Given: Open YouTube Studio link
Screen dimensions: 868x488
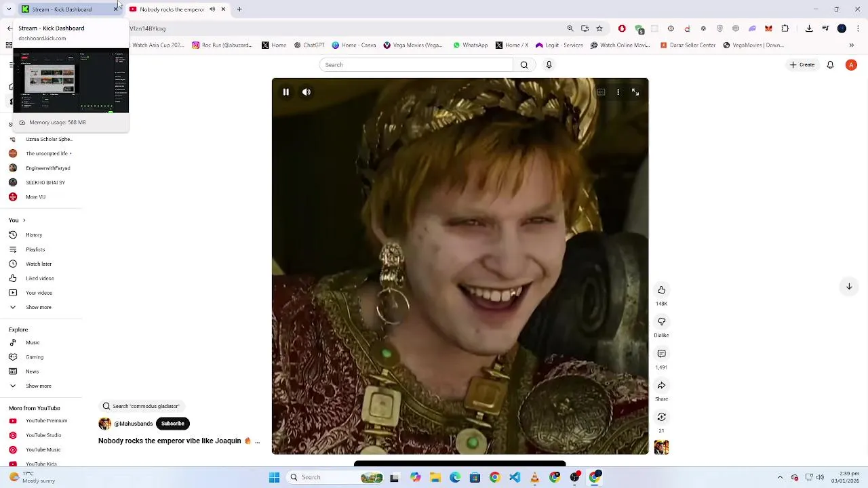Looking at the screenshot, I should point(43,435).
